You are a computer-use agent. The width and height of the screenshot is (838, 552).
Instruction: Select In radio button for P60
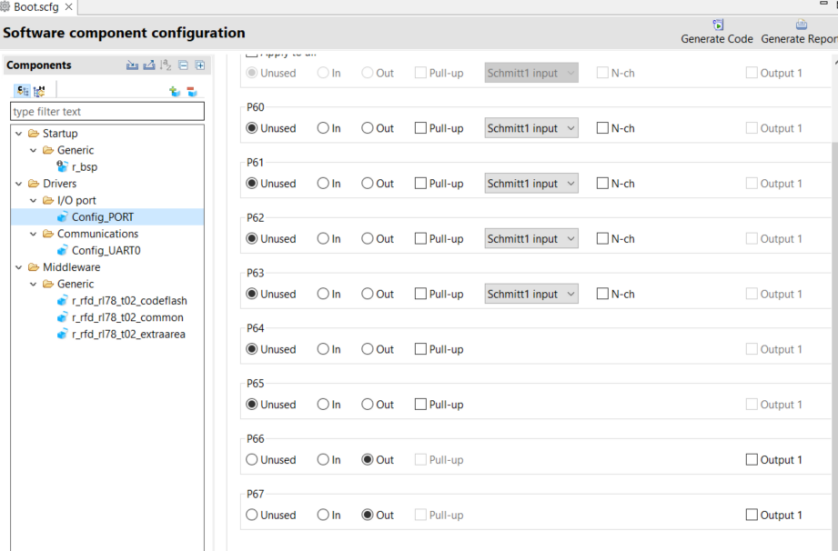point(323,128)
